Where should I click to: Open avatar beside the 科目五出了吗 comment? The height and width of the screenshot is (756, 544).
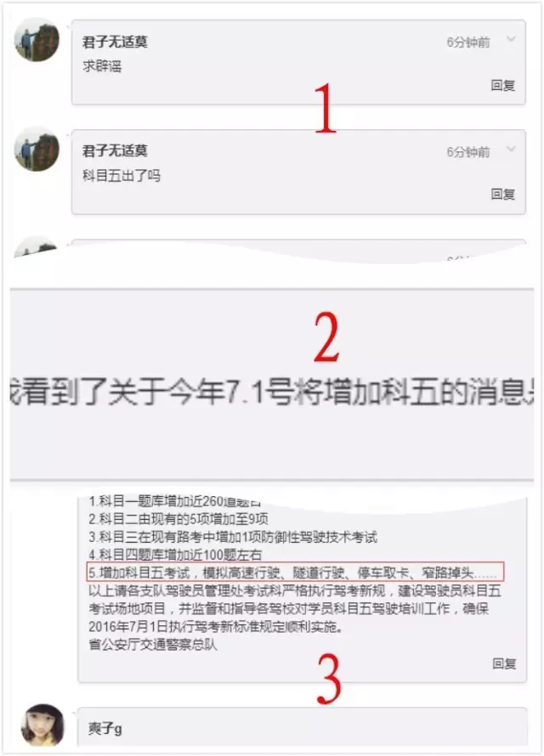37,149
